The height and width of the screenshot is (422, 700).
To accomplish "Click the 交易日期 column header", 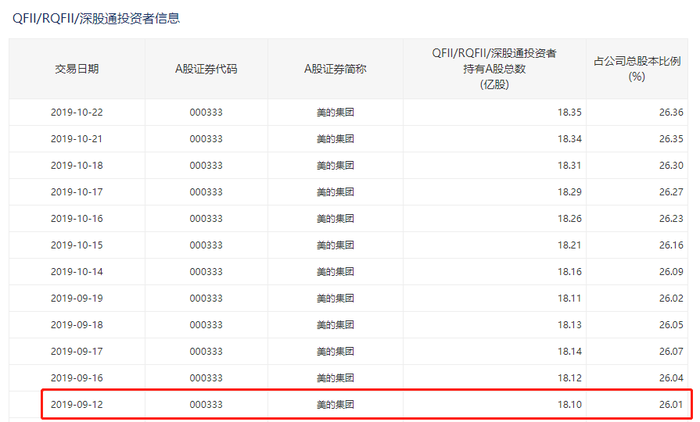I will coord(77,69).
